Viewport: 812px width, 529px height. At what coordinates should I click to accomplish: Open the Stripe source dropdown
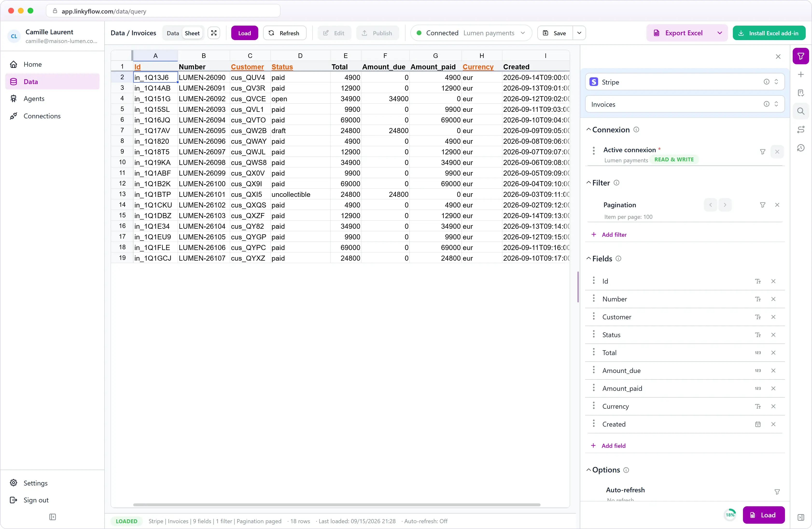(685, 82)
